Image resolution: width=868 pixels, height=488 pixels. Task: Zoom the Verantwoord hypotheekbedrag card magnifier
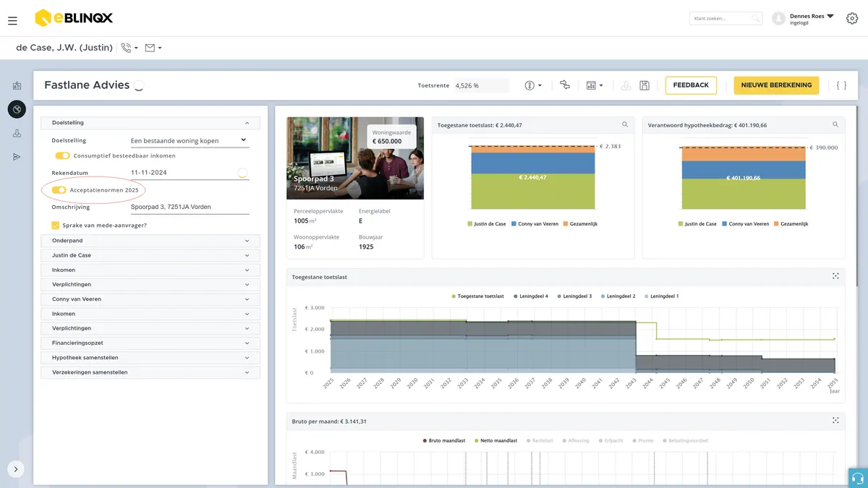tap(835, 125)
